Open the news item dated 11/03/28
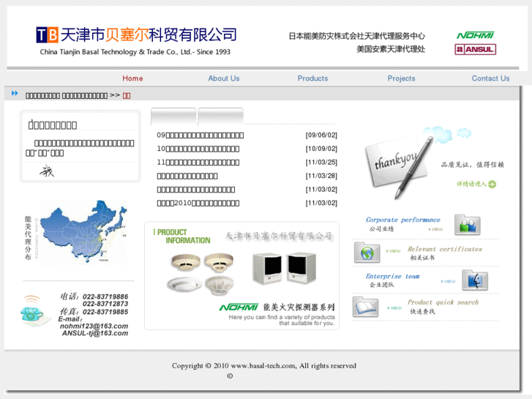This screenshot has width=532, height=399. click(187, 176)
